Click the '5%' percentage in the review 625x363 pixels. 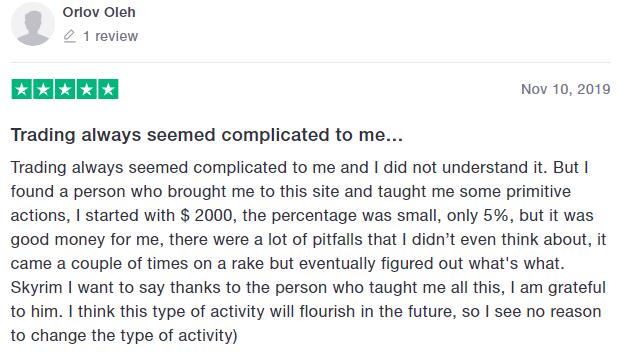(x=496, y=216)
